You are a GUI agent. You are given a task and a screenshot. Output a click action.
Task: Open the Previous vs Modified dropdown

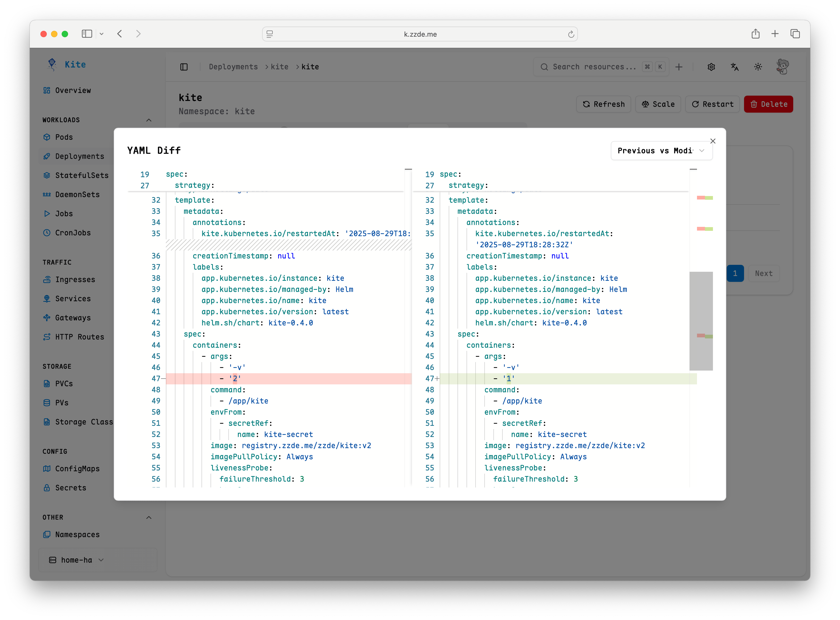tap(661, 151)
